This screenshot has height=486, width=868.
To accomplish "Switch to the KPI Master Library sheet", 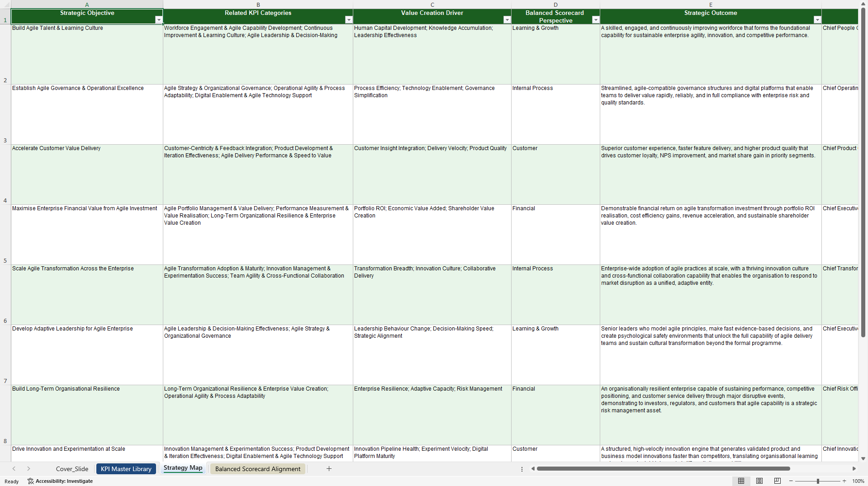I will (126, 469).
